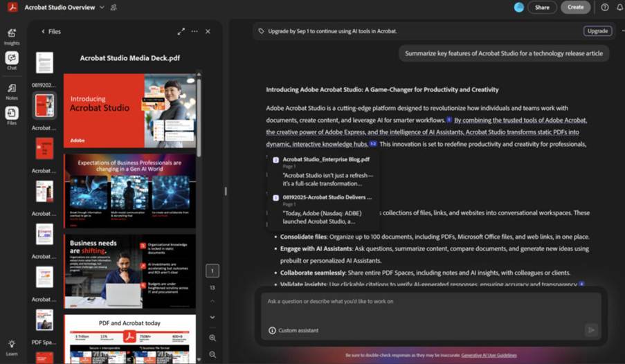This screenshot has height=364, width=625.
Task: Open the Expectations of Business Professionals slide
Action: (129, 191)
